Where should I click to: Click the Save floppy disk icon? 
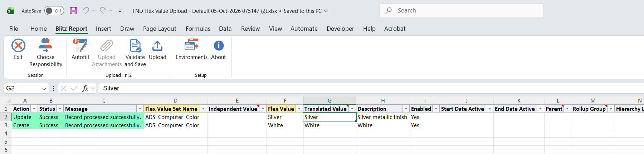(73, 11)
